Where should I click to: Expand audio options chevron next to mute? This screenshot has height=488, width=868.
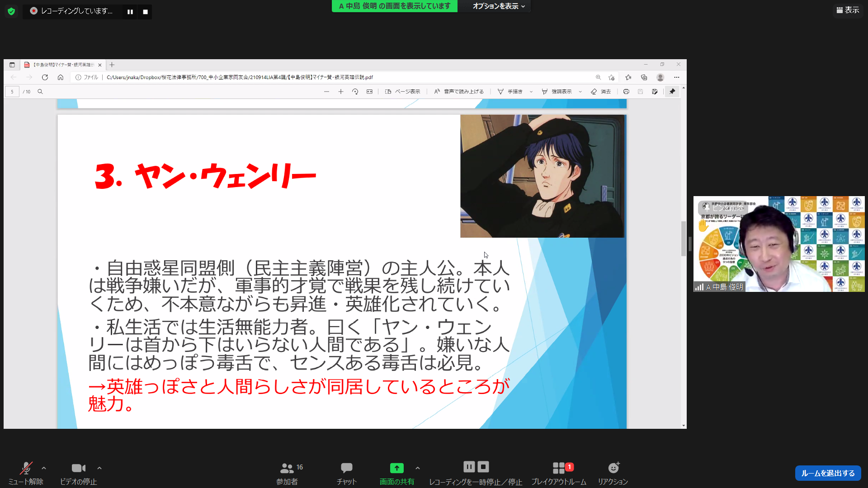(x=44, y=468)
